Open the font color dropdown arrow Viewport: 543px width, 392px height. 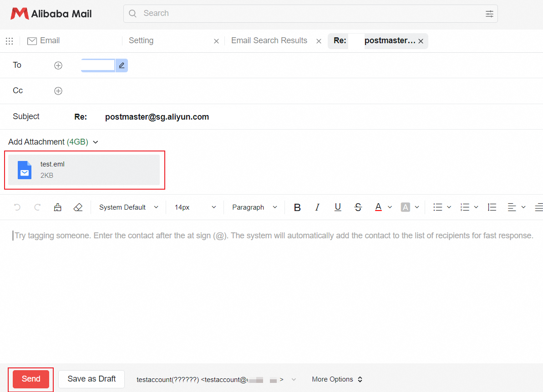click(x=390, y=207)
